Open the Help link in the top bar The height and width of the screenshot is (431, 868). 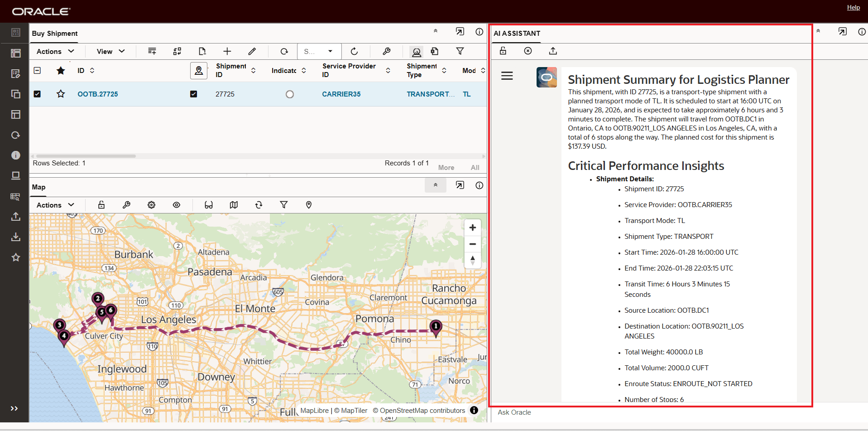point(854,7)
